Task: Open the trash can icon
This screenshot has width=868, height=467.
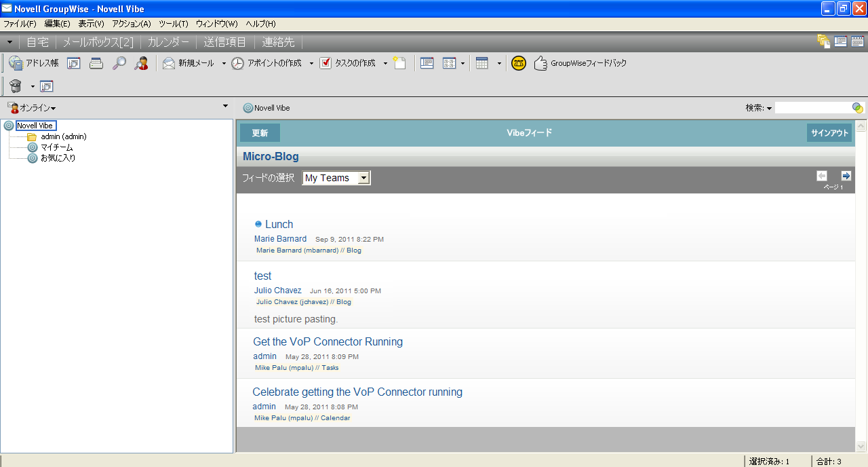Action: coord(15,86)
